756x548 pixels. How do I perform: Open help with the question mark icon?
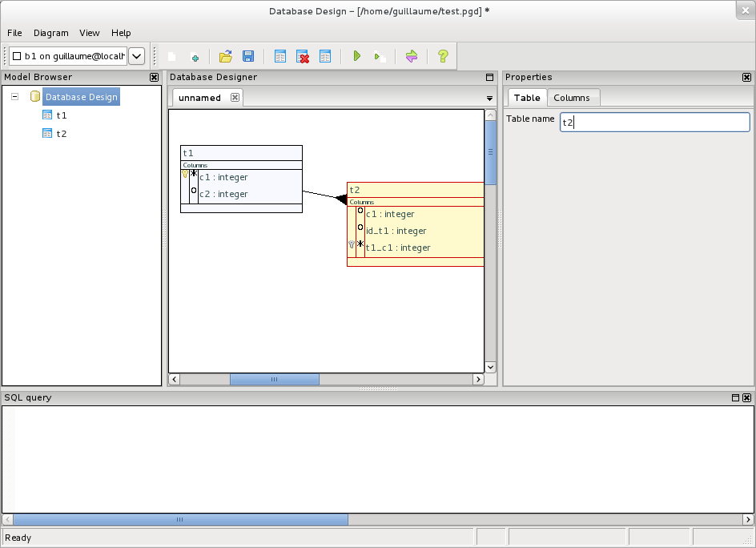tap(443, 56)
